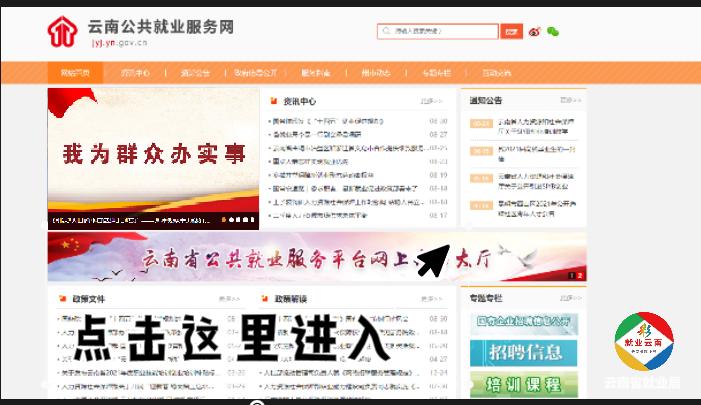701x405 pixels.
Task: Click the icon beside 政策文件 heading
Action: 63,299
